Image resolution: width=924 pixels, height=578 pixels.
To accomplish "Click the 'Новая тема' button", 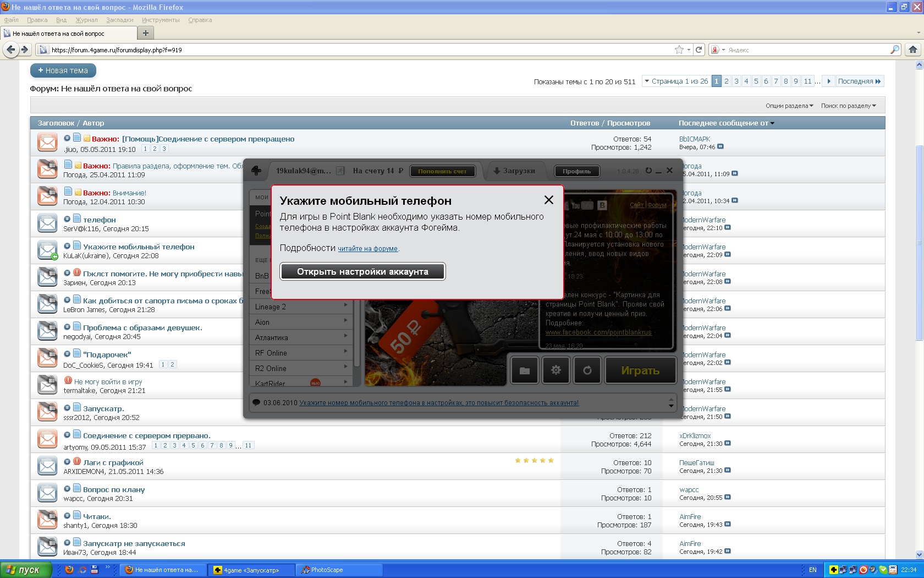I will click(x=63, y=70).
